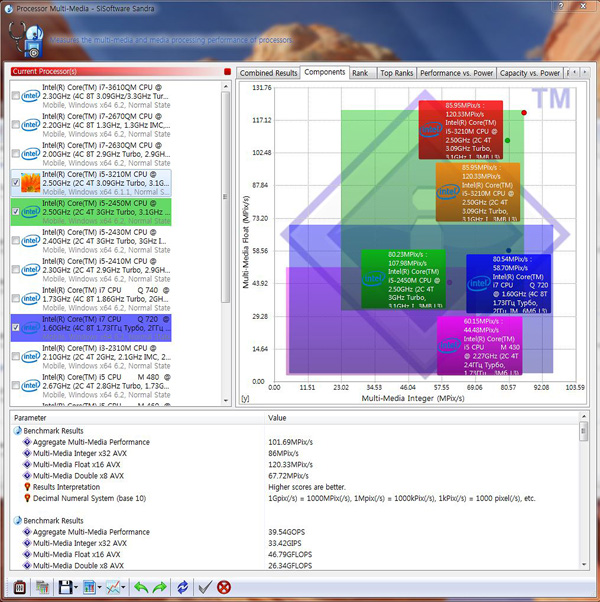Click results panel scroll-up arrow
This screenshot has width=600, height=602.
[584, 417]
